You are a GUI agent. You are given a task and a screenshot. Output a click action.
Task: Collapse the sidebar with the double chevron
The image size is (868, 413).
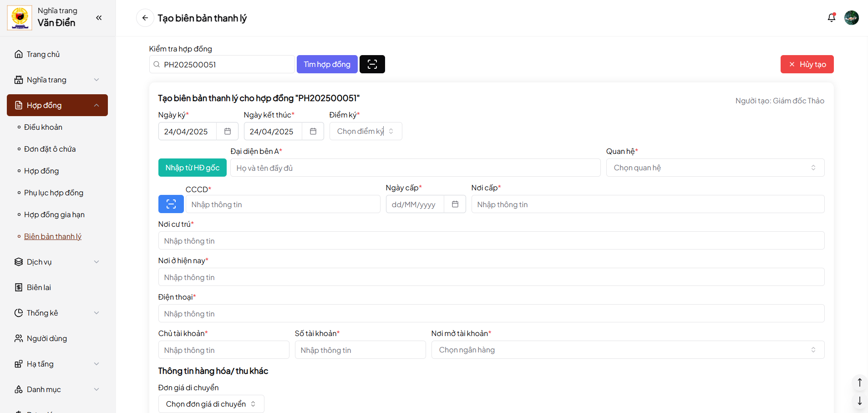(x=99, y=18)
